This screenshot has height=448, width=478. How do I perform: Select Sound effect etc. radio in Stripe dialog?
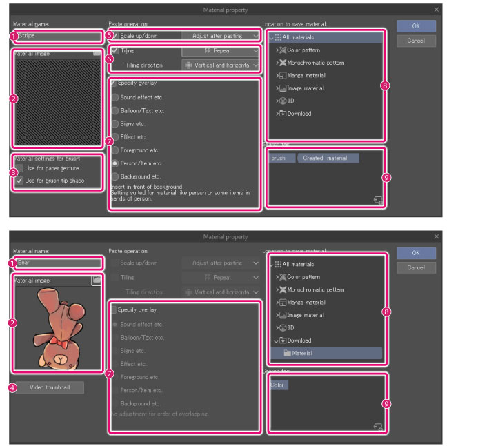[x=115, y=97]
